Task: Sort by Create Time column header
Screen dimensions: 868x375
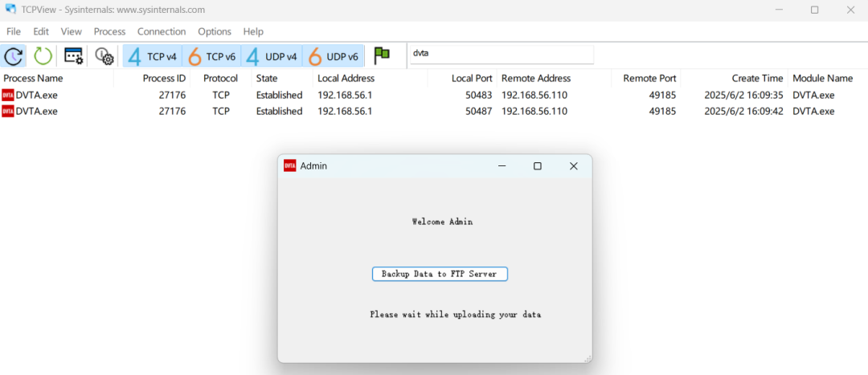Action: [735, 78]
